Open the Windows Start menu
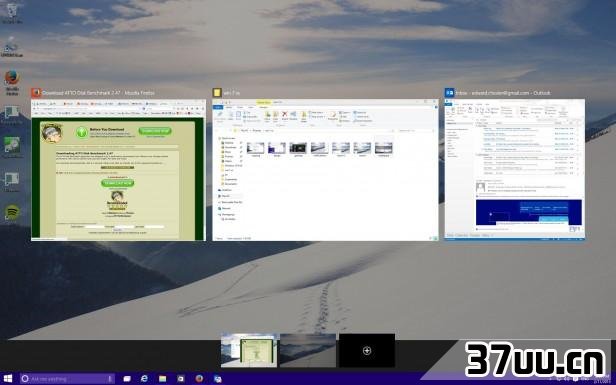The width and height of the screenshot is (616, 385). coord(8,379)
